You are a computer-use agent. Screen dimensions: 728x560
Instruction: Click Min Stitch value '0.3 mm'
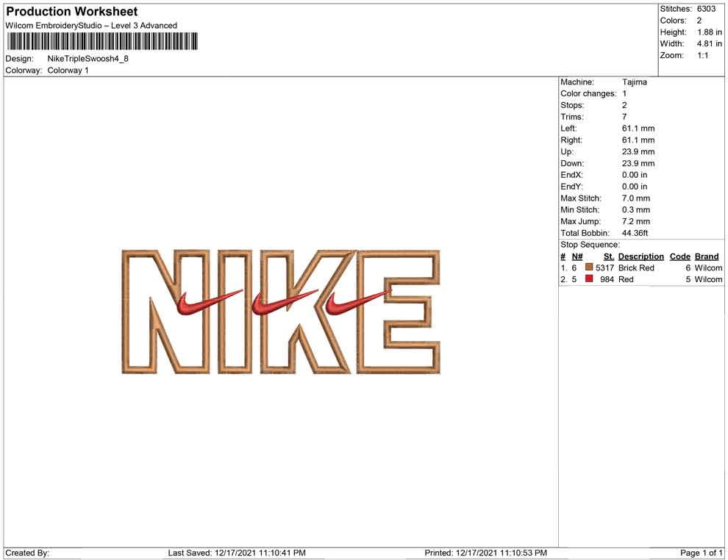(636, 209)
